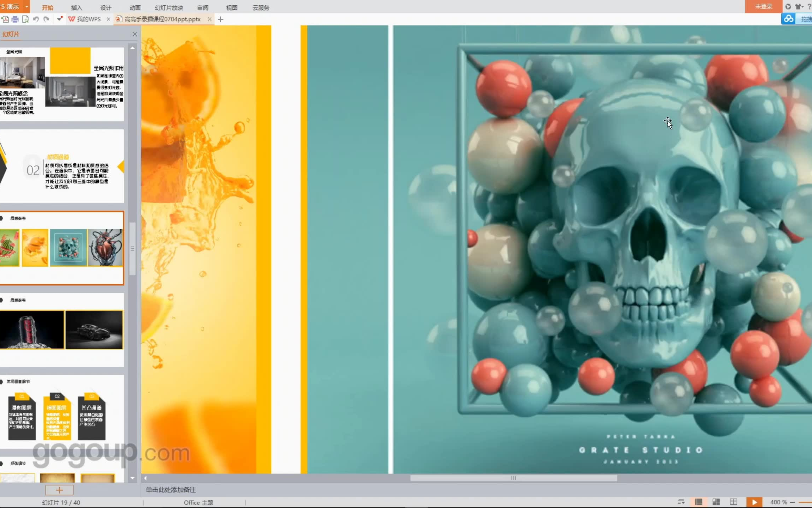
Task: Undo the last action
Action: [x=36, y=19]
